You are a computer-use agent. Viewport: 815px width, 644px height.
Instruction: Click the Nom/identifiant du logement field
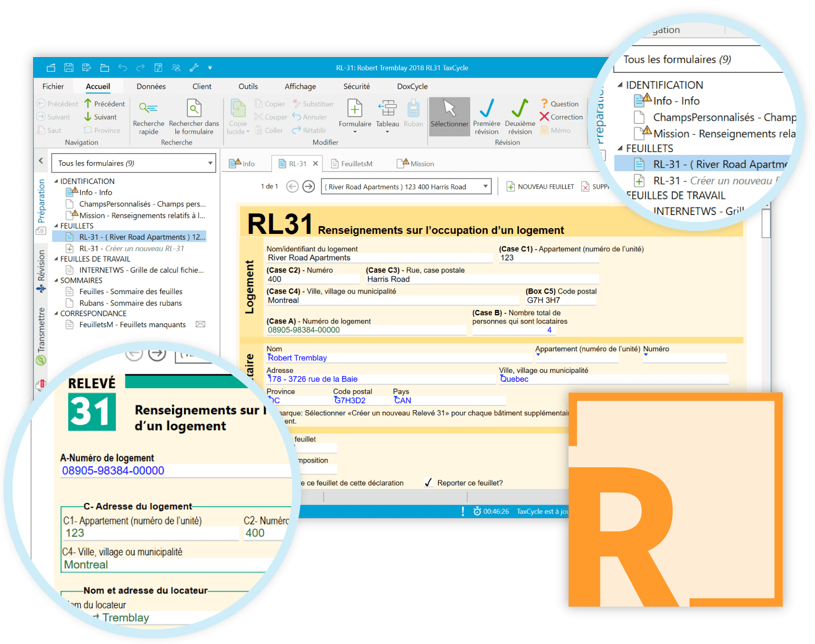click(x=379, y=258)
